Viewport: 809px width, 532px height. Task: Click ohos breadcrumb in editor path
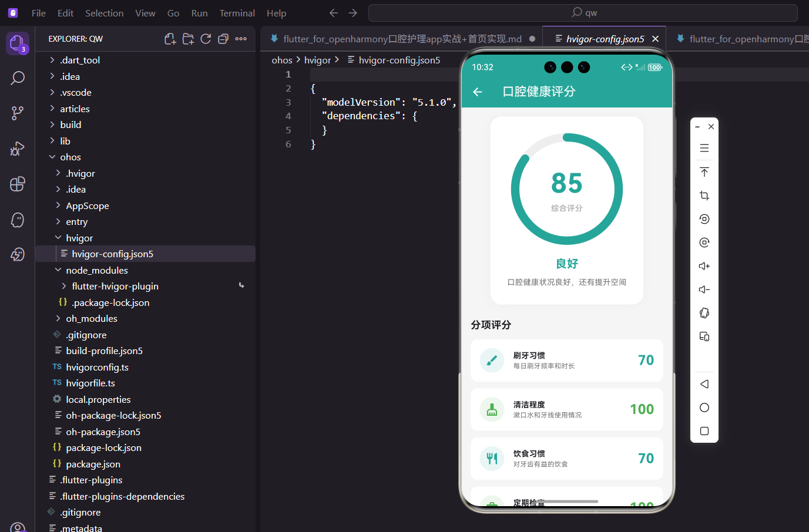pos(282,60)
